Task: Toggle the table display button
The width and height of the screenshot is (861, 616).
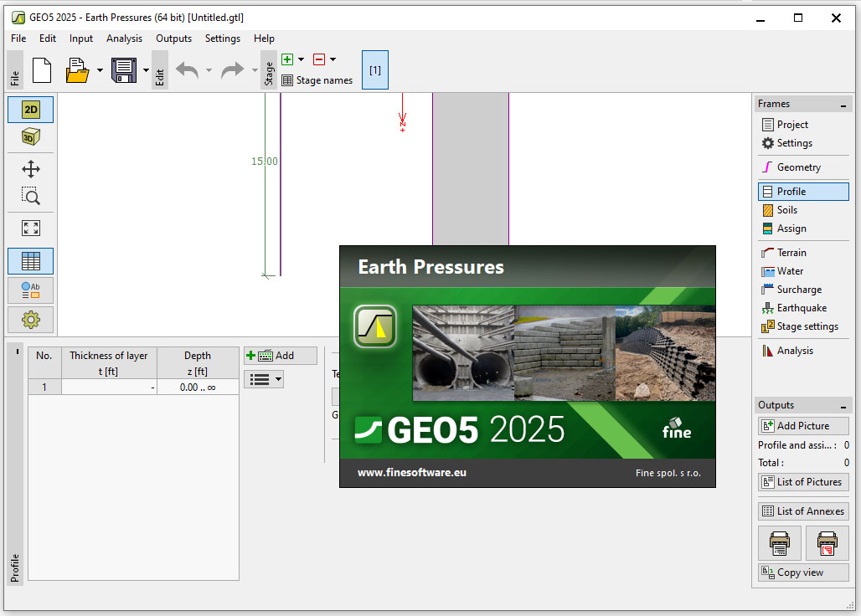Action: (x=31, y=261)
